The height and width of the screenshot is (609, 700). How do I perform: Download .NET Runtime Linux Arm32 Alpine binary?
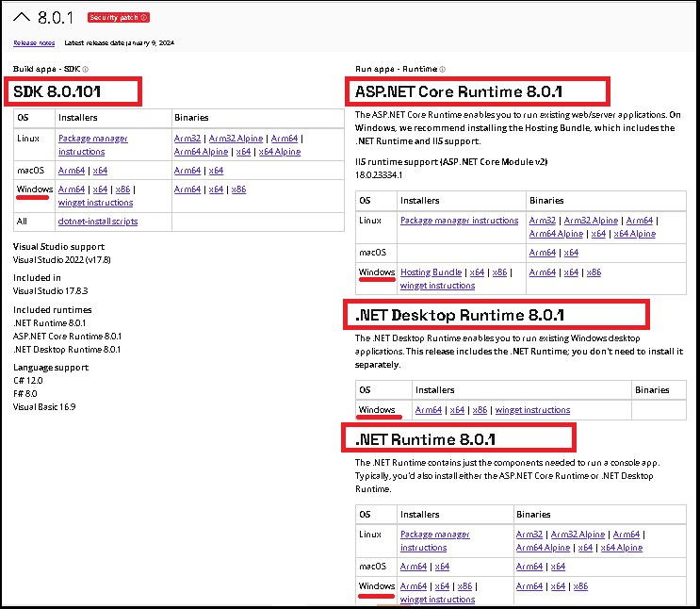pyautogui.click(x=578, y=534)
